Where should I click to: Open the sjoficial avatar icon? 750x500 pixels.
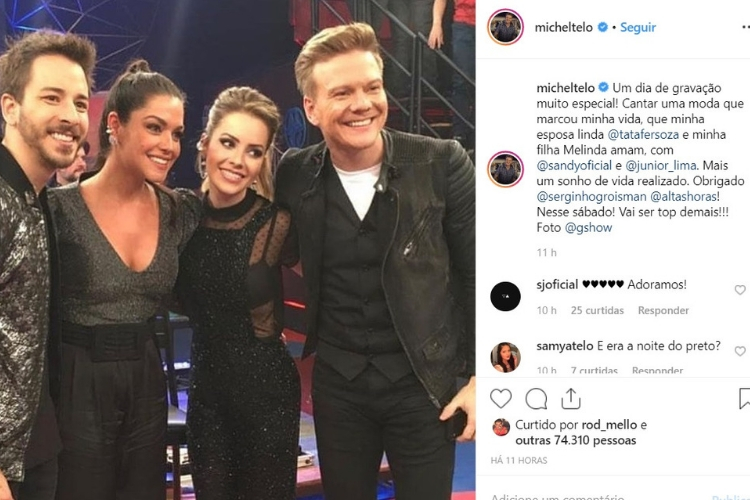(505, 296)
